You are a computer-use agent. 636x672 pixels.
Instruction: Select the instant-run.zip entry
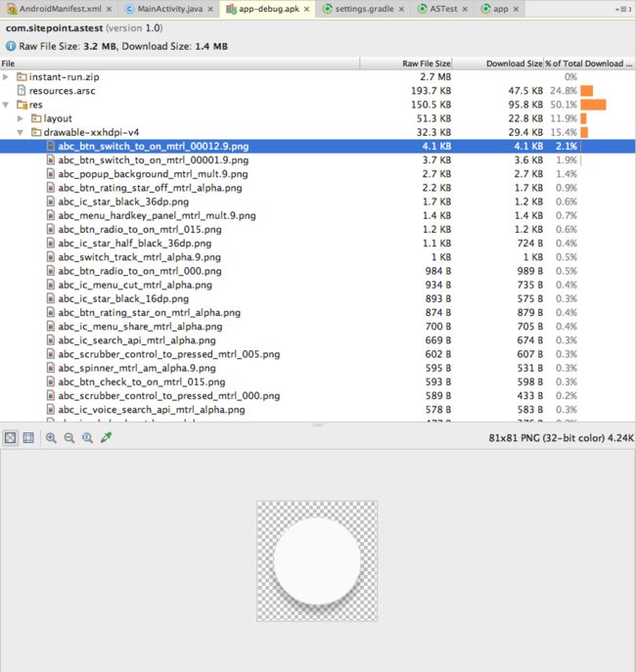(318, 77)
